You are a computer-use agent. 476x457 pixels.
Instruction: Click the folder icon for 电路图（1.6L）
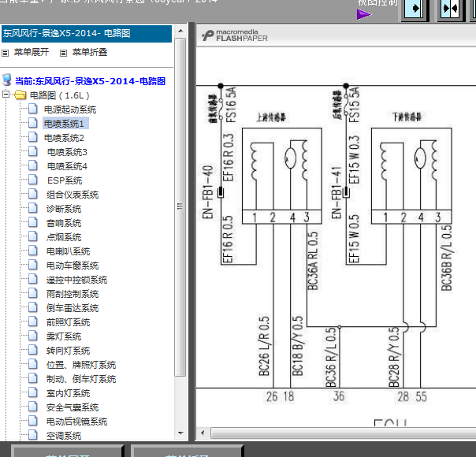point(20,95)
